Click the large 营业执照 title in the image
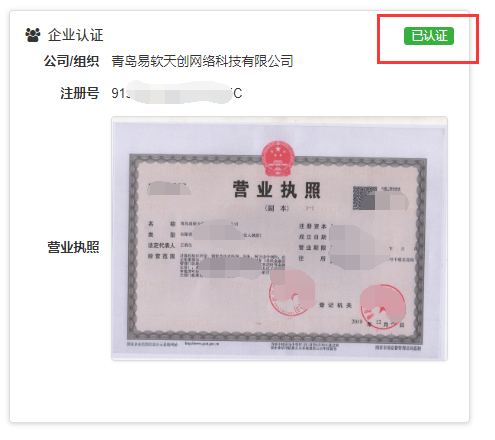 click(x=276, y=190)
